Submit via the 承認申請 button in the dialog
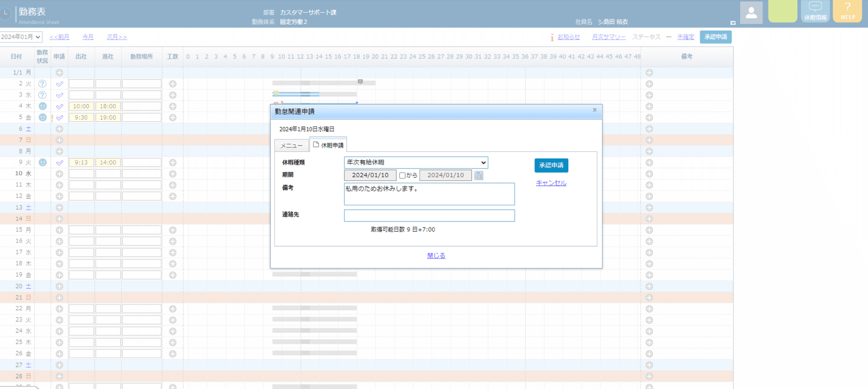The width and height of the screenshot is (868, 389). coord(551,165)
